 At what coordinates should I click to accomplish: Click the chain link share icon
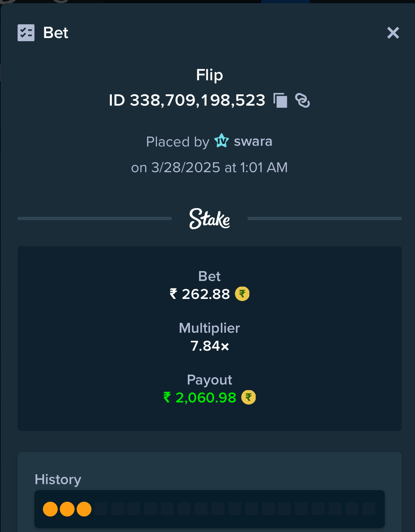(x=302, y=100)
